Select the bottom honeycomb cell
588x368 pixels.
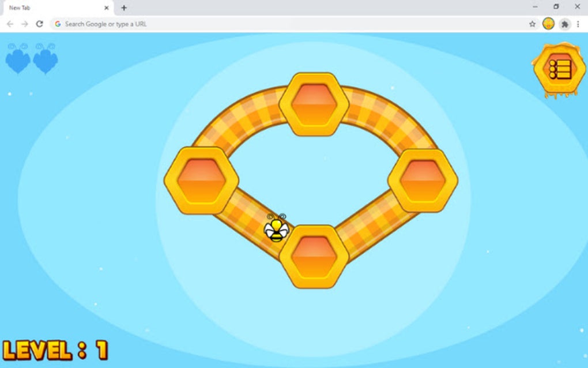(314, 256)
